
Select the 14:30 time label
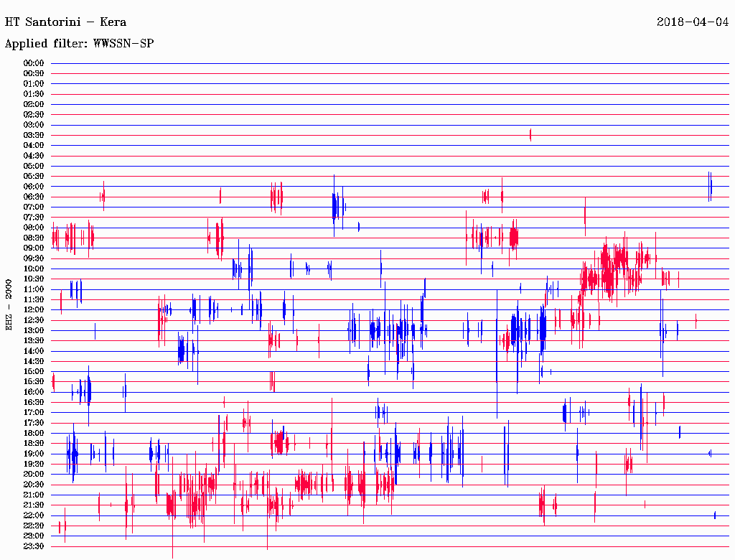pos(34,361)
